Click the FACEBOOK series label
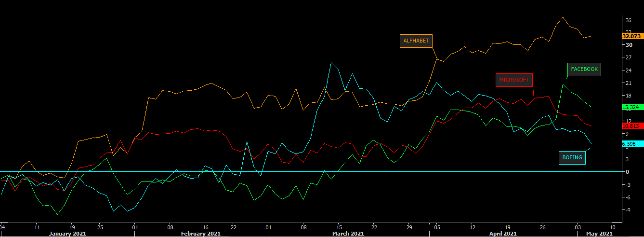The height and width of the screenshot is (237, 644). [x=584, y=70]
